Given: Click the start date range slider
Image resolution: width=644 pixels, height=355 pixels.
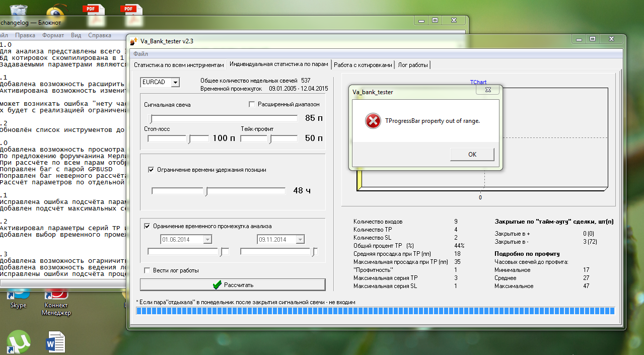Looking at the screenshot, I should 188,251.
